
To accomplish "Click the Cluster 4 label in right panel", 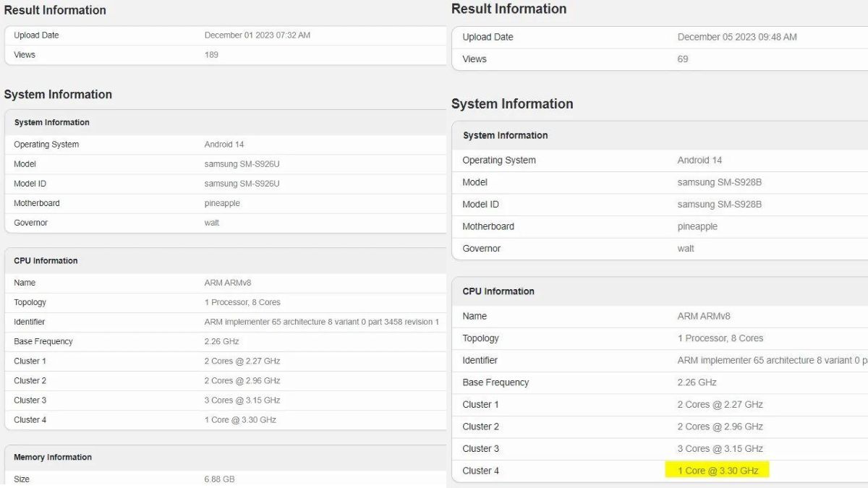I will pos(481,471).
